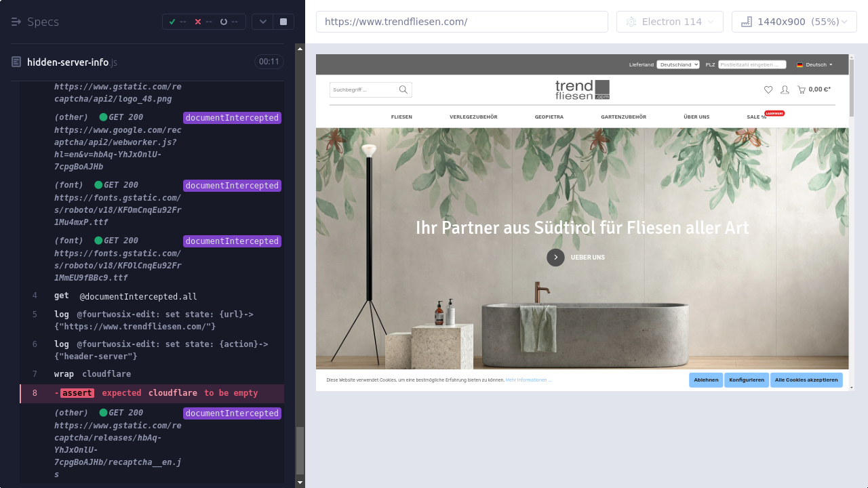Click the round arrow beside UEBER UNS
Image resolution: width=868 pixels, height=488 pixels.
pos(555,258)
